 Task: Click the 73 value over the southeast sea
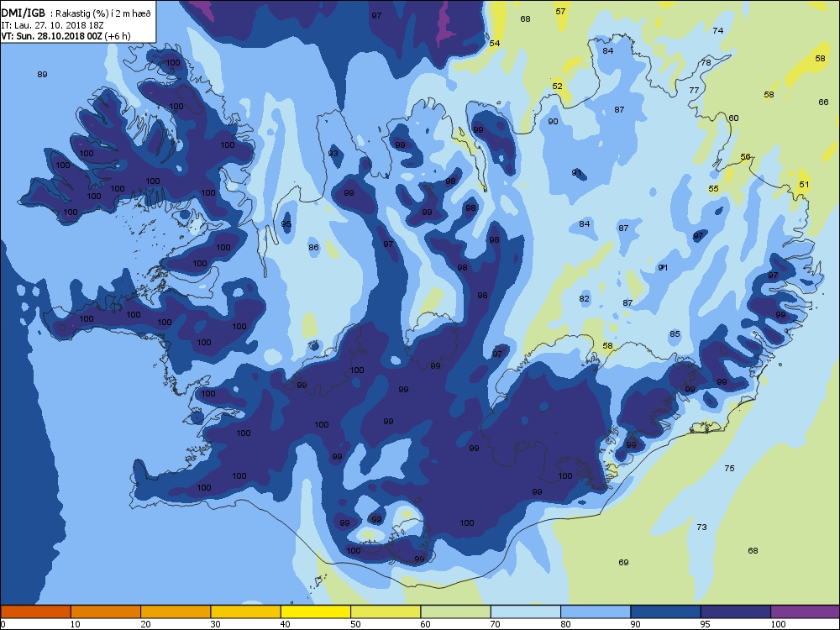click(x=701, y=528)
